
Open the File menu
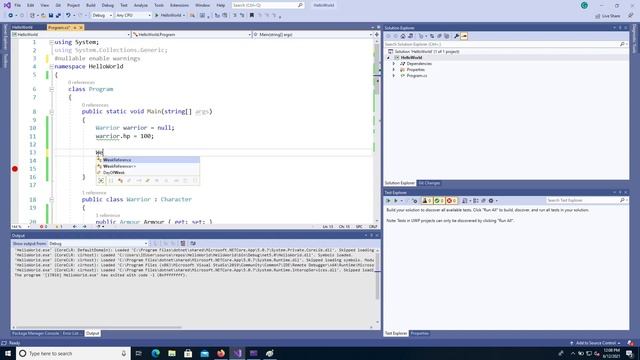(18, 5)
